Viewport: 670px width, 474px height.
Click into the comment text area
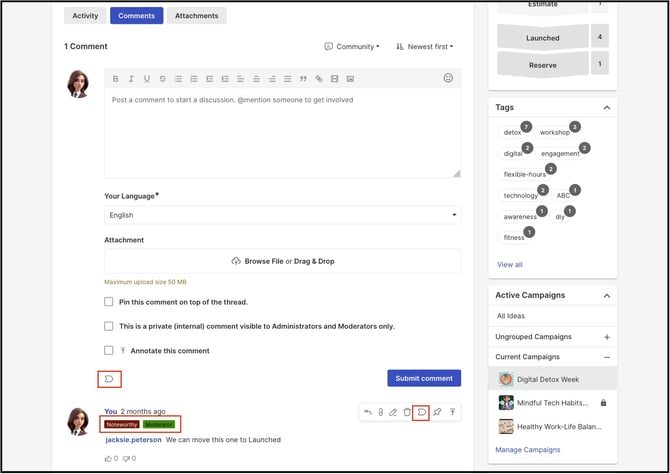click(282, 132)
